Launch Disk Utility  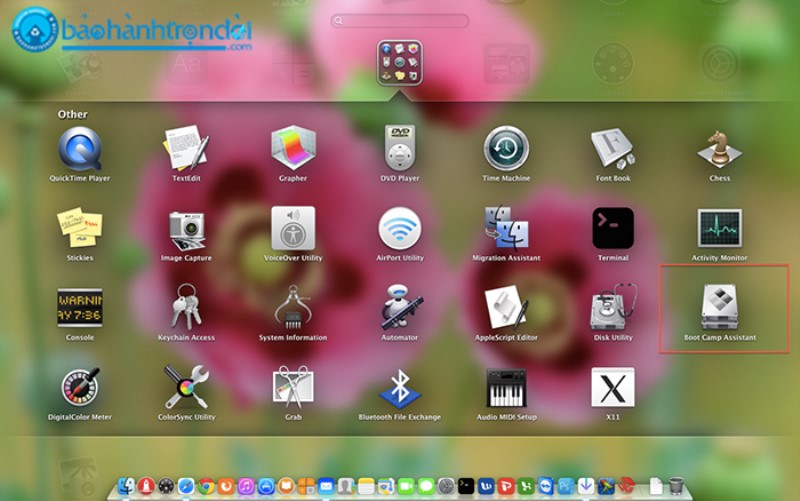(613, 308)
